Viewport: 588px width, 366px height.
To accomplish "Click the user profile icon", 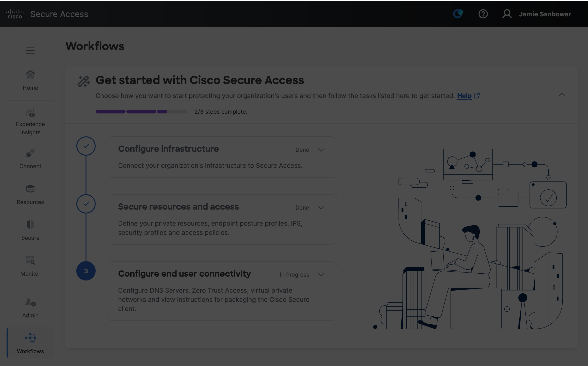I will click(507, 14).
